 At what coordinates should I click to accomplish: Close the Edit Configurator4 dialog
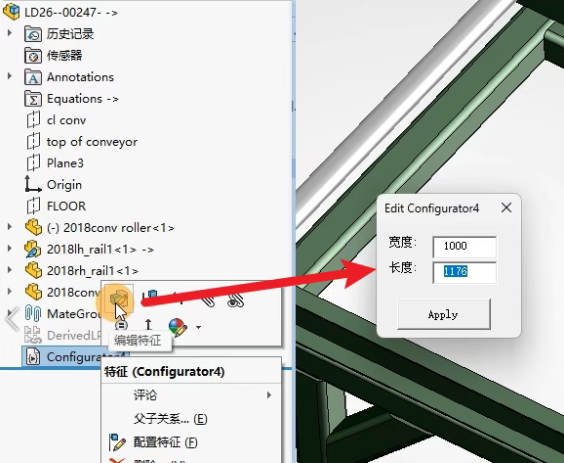506,208
